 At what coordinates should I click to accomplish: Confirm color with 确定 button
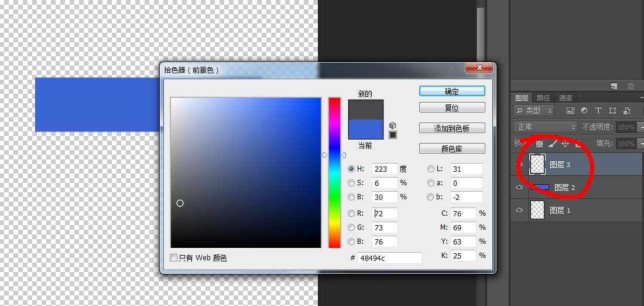[452, 91]
